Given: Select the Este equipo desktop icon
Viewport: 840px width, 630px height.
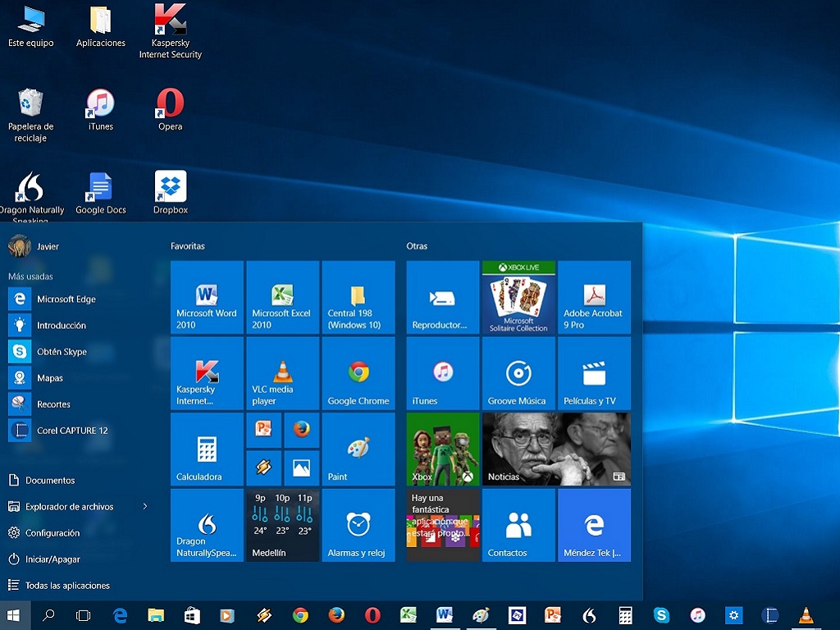Looking at the screenshot, I should [x=30, y=27].
